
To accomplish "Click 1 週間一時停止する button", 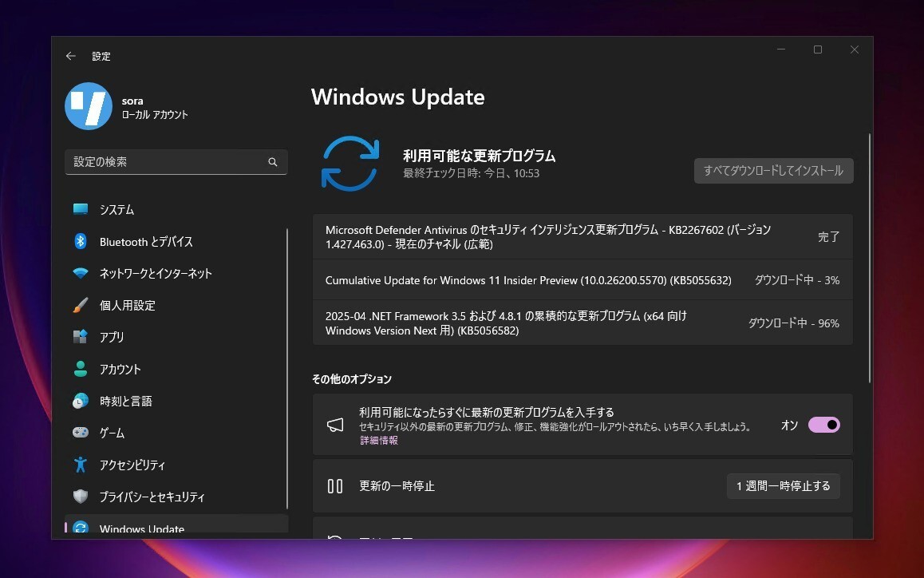I will pos(783,486).
